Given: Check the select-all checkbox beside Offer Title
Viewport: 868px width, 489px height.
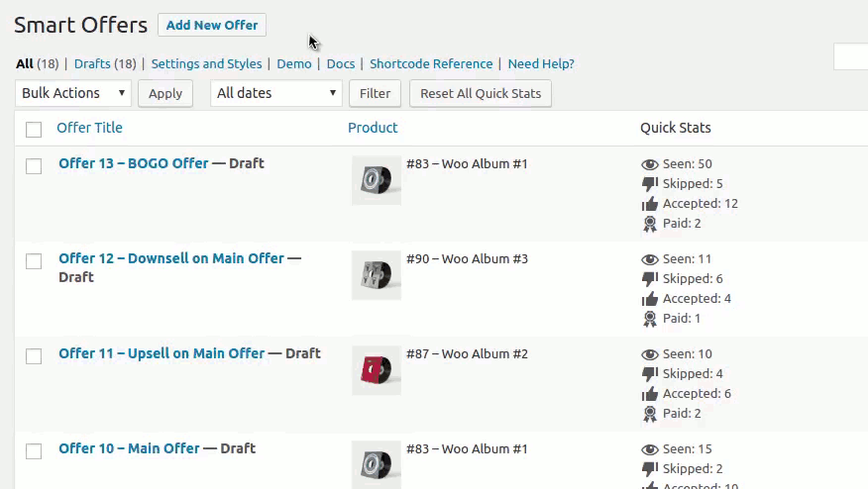Looking at the screenshot, I should pos(34,130).
